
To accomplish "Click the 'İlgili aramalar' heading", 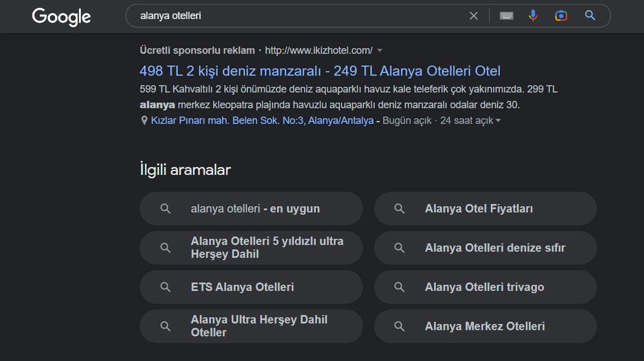I will tap(185, 169).
